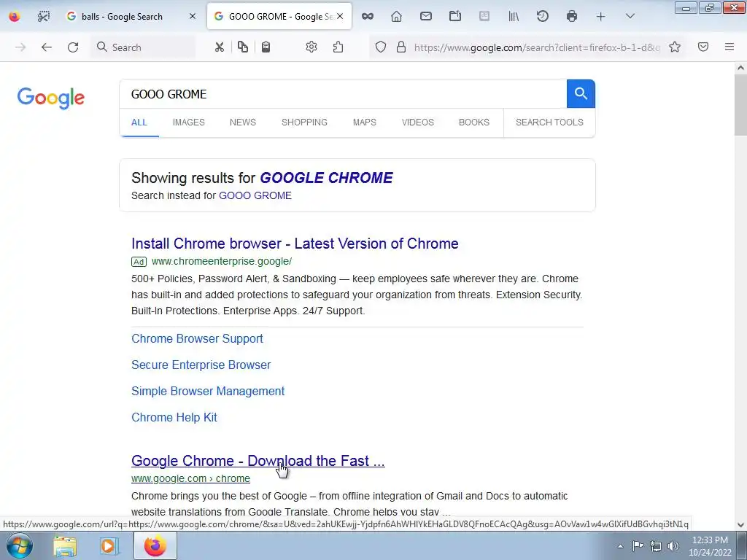Viewport: 747px width, 560px height.
Task: Click the Paste clipboard toolbar icon
Action: click(266, 47)
